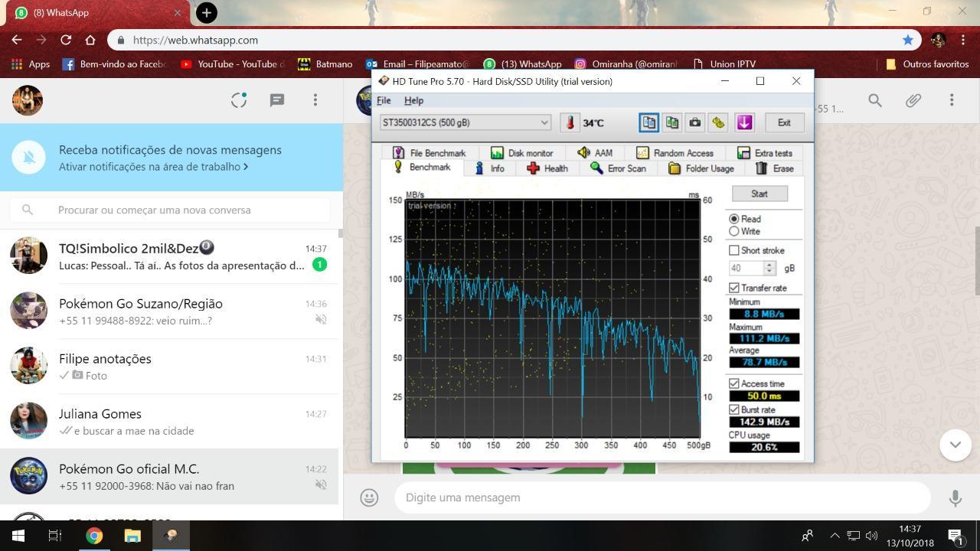Select the Write radio button
This screenshot has width=980, height=551.
(x=734, y=231)
